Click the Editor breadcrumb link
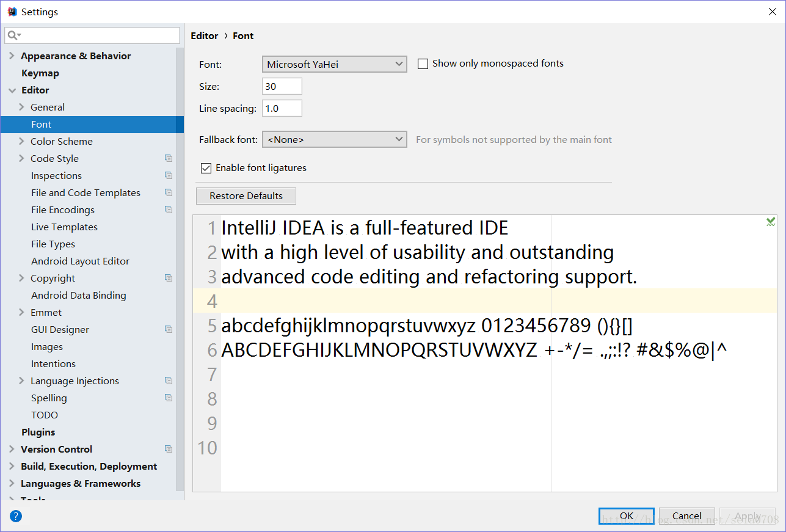Image resolution: width=786 pixels, height=532 pixels. tap(205, 35)
